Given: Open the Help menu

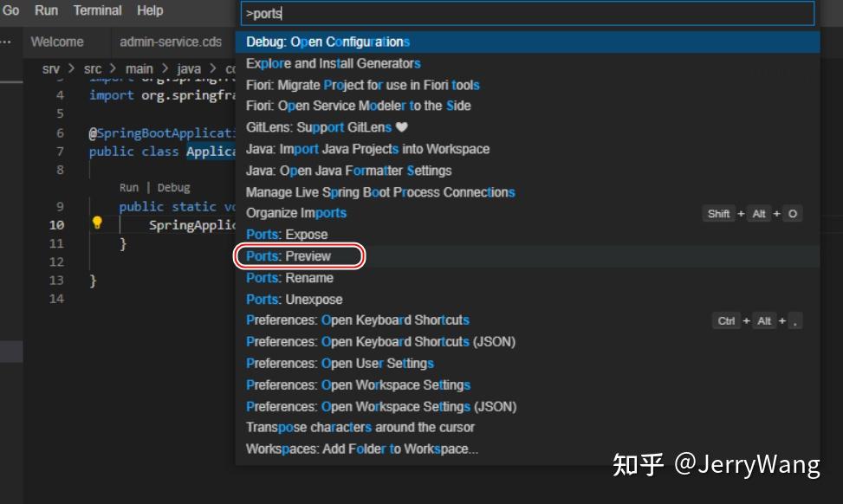Looking at the screenshot, I should [150, 10].
